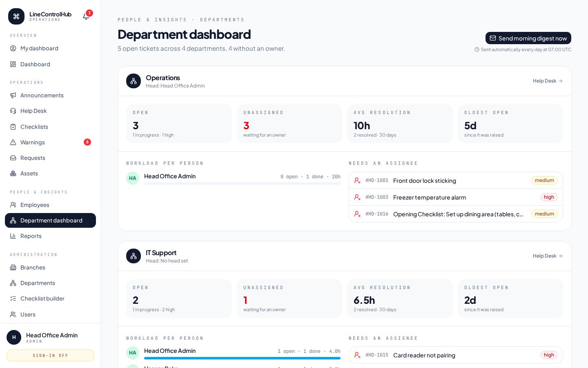The image size is (588, 368).
Task: Click the unassigned icon beside #HD-1015
Action: [x=357, y=355]
